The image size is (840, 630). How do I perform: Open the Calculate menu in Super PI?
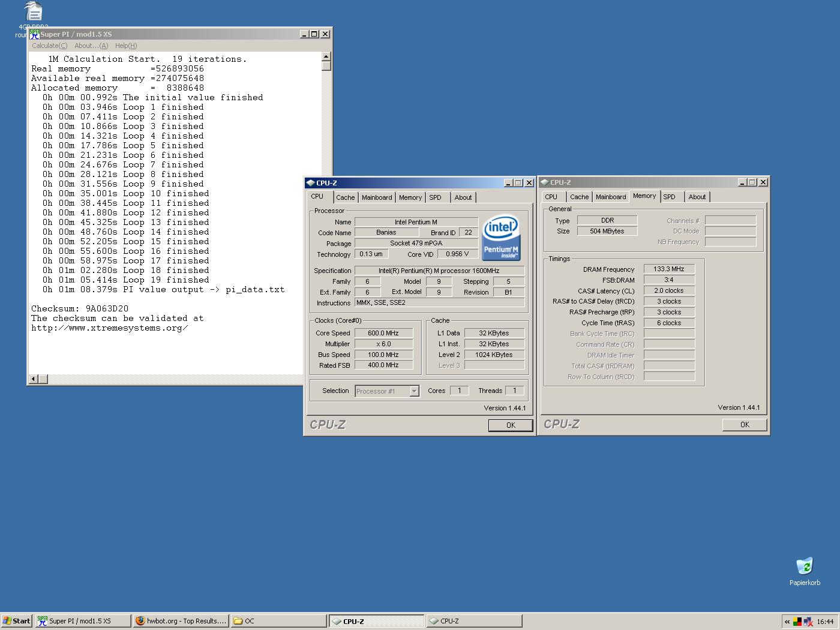49,46
